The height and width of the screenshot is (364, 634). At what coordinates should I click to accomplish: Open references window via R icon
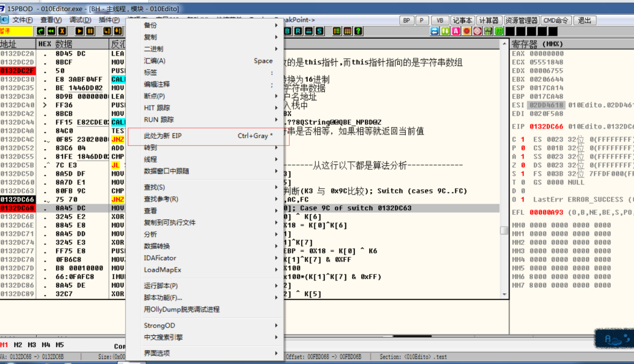pyautogui.click(x=299, y=31)
